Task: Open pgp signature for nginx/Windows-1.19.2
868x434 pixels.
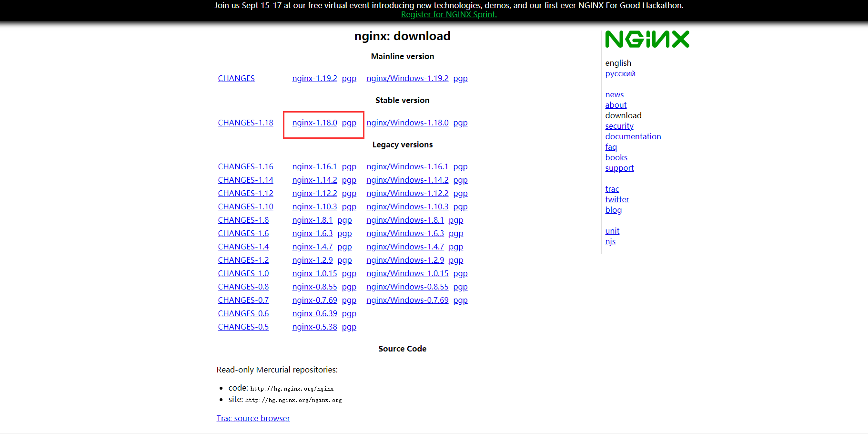Action: tap(460, 78)
